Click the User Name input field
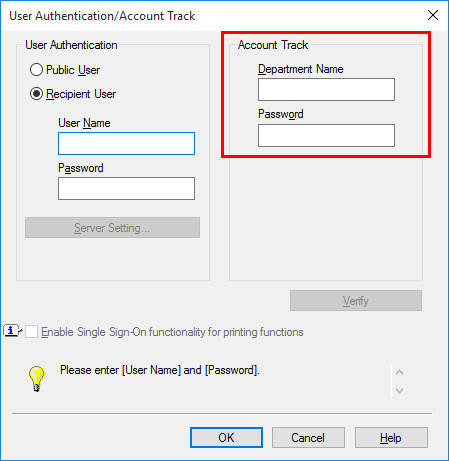Viewport: 449px width, 461px height. tap(126, 143)
